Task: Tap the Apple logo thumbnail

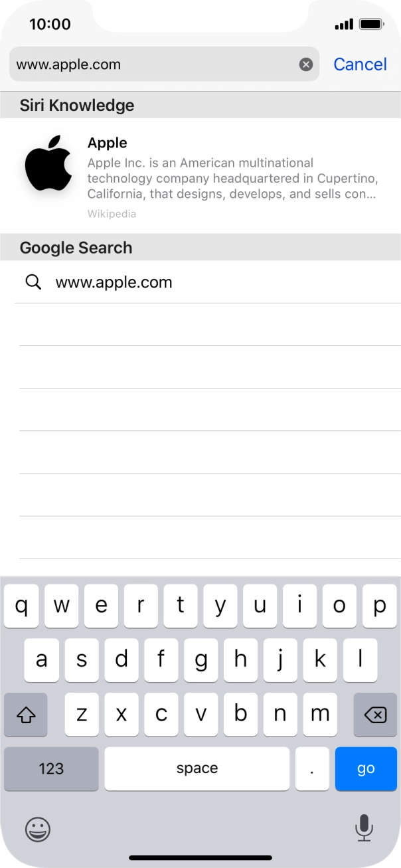Action: [x=48, y=165]
